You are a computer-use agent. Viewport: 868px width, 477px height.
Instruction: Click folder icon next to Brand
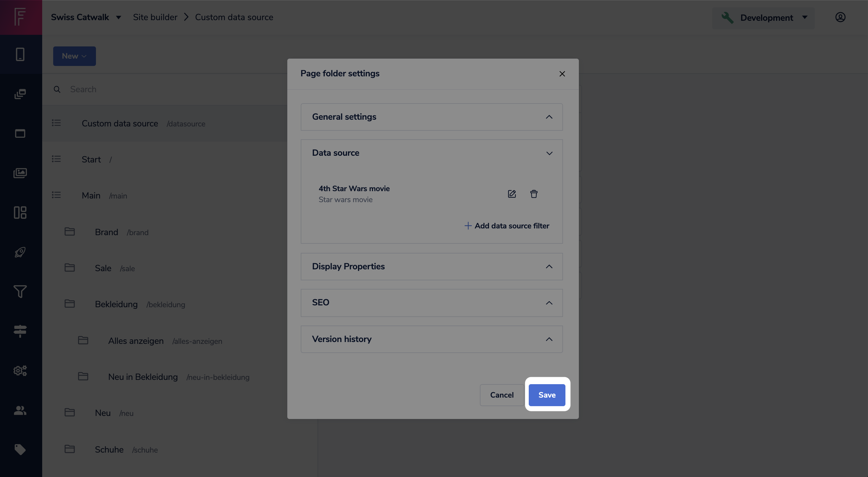point(70,231)
